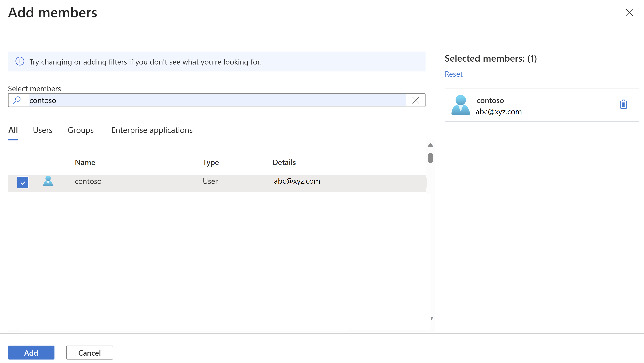Click Cancel to dismiss dialog
Viewport: 644px width, 363px height.
click(x=89, y=352)
